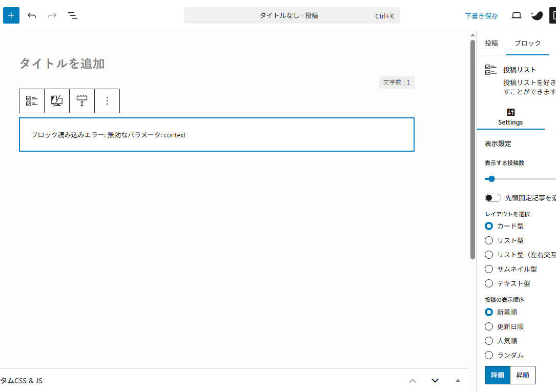Click the block spacing icon in toolbar
The height and width of the screenshot is (392, 556).
(x=82, y=101)
